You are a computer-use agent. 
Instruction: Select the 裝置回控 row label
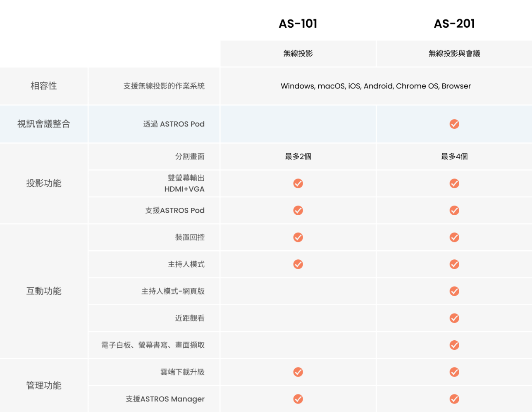[190, 237]
